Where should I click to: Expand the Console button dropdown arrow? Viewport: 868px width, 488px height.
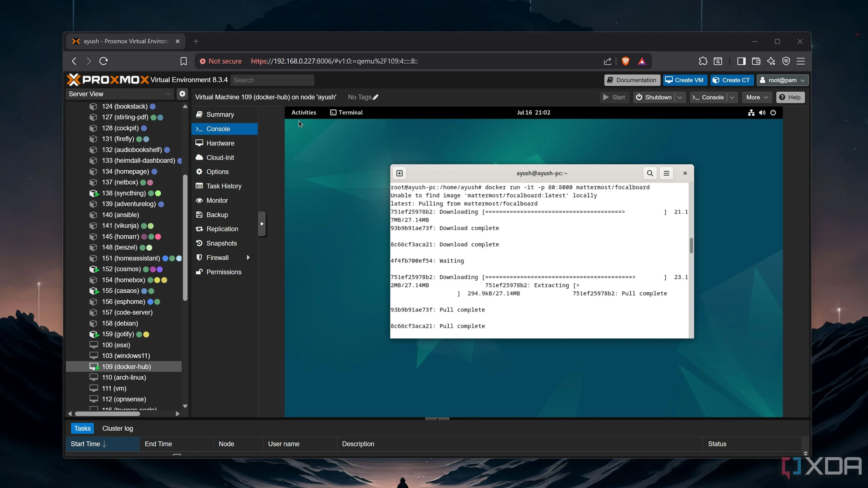(x=731, y=97)
